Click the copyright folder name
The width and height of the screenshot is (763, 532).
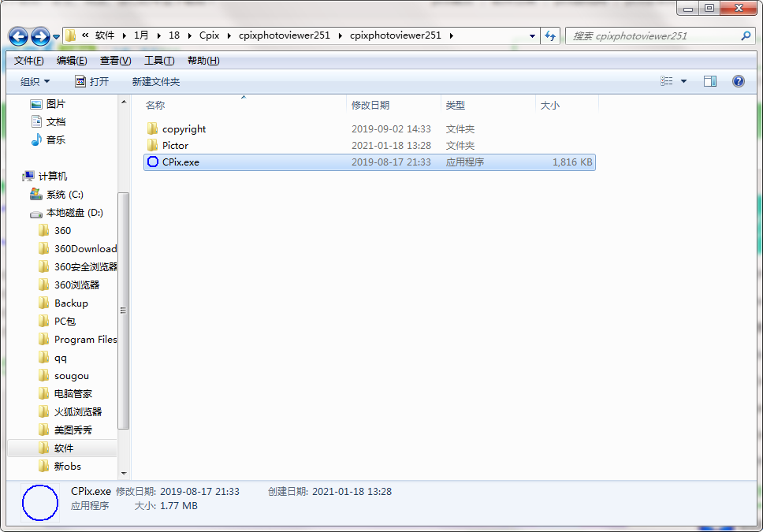184,129
